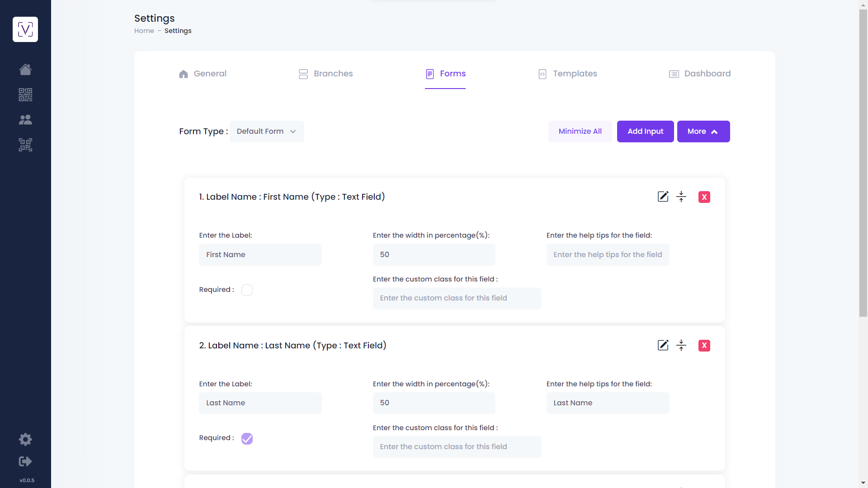868x488 pixels.
Task: Open the Form Type dropdown
Action: (x=267, y=131)
